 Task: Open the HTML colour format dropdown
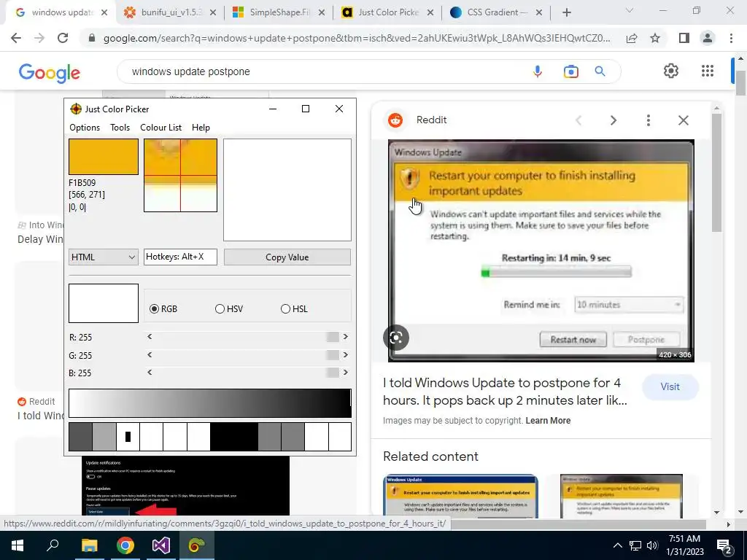click(x=104, y=257)
